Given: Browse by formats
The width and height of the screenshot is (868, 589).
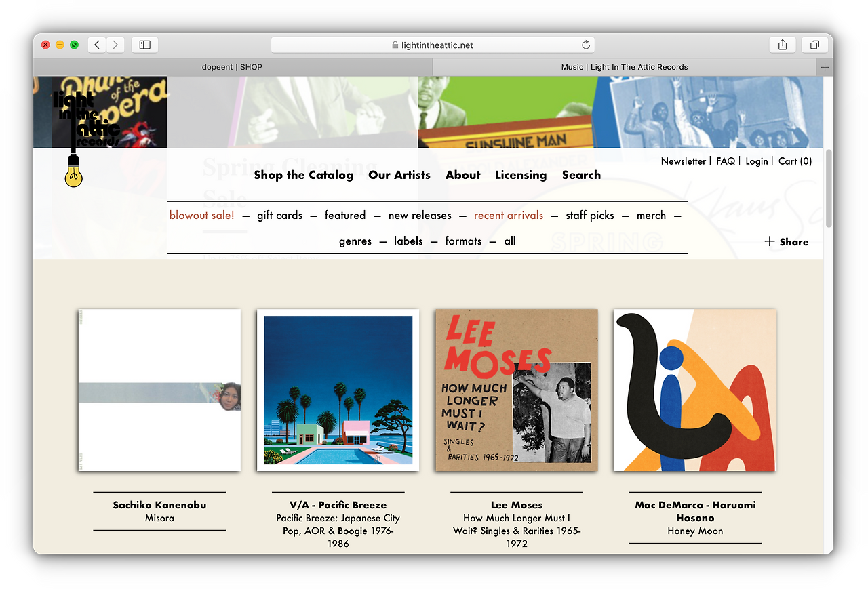Looking at the screenshot, I should pyautogui.click(x=463, y=241).
